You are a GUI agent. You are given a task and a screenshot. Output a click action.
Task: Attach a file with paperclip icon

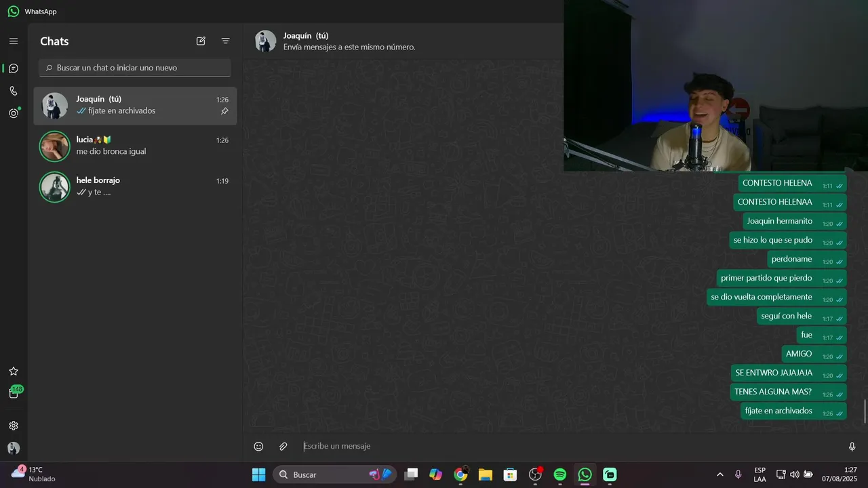pyautogui.click(x=283, y=447)
